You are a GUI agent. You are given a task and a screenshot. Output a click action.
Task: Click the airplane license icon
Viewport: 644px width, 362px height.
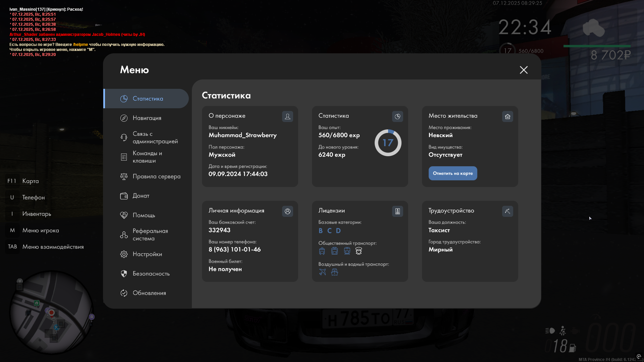click(322, 272)
